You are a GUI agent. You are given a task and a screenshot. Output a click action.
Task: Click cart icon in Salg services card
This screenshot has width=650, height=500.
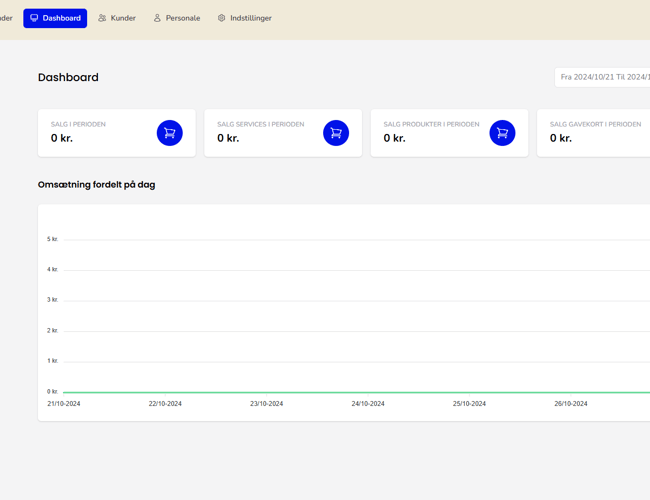tap(336, 133)
